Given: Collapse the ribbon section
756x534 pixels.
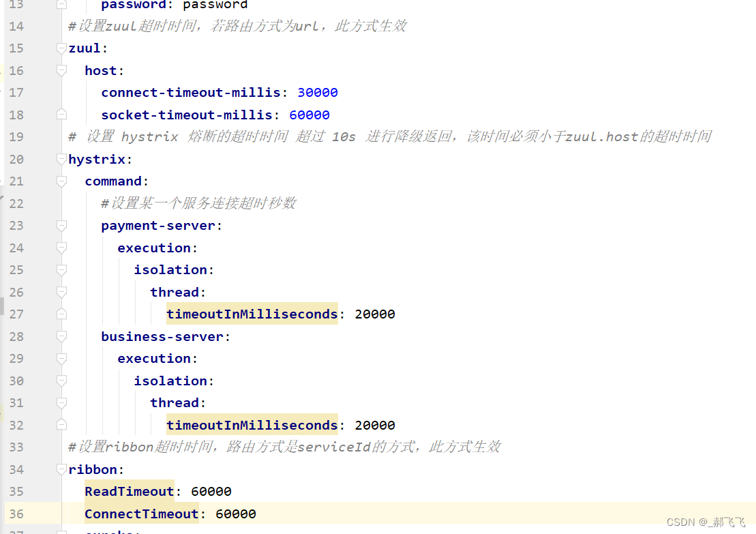Looking at the screenshot, I should click(61, 469).
